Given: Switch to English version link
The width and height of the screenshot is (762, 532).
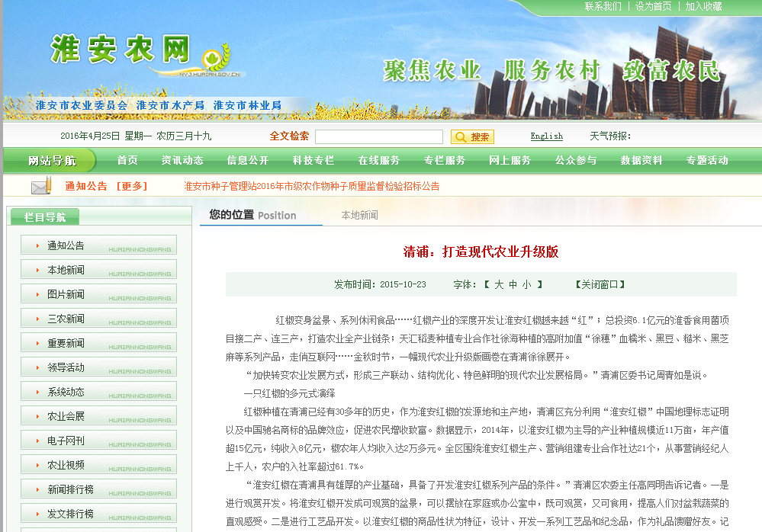Looking at the screenshot, I should click(x=546, y=136).
